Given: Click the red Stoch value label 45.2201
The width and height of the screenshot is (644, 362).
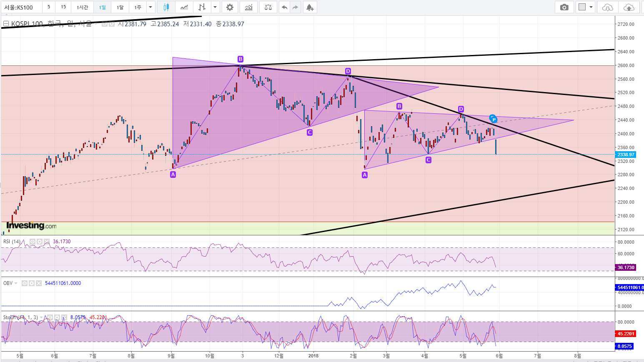Looking at the screenshot, I should pos(626,334).
